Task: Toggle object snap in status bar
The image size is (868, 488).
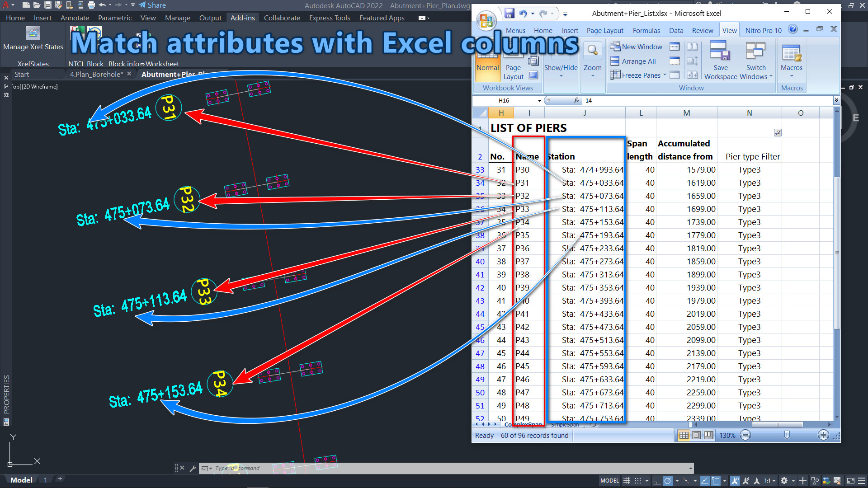Action: pos(716,481)
